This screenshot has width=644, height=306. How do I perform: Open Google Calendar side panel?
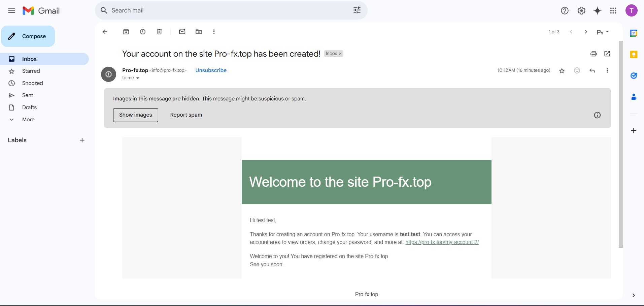pos(634,33)
